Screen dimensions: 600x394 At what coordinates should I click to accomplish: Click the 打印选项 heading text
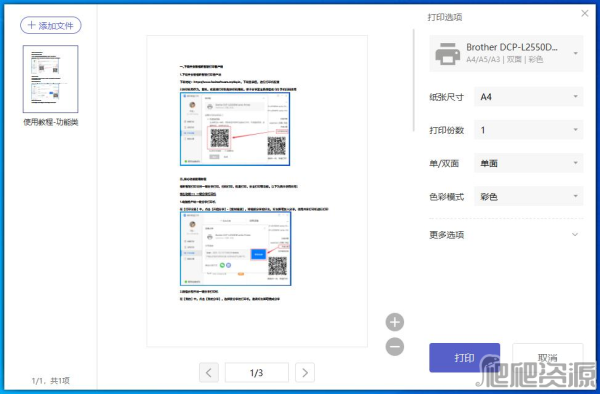click(445, 17)
